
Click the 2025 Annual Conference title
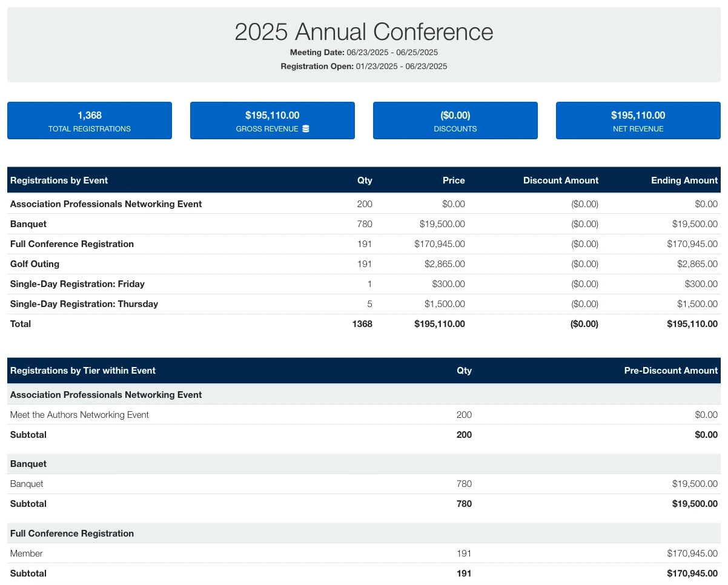364,31
